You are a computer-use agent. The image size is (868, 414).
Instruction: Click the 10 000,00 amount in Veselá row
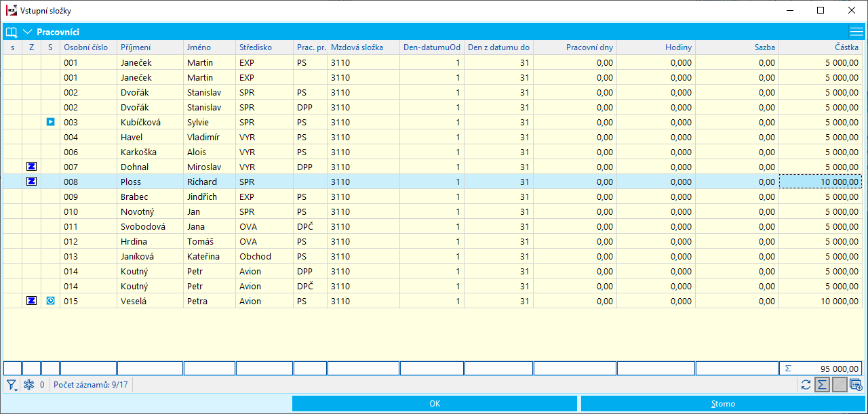coord(821,301)
